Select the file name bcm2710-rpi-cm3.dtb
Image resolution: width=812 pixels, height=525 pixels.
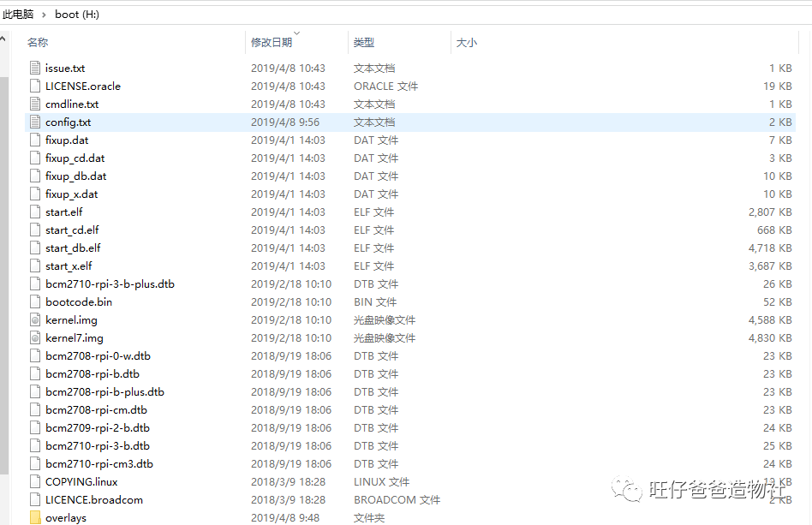[x=99, y=464]
